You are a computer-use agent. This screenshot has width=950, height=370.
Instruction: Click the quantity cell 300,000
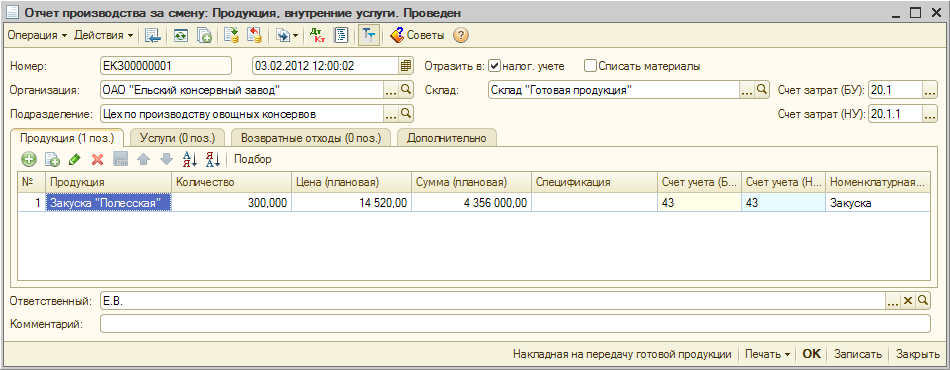click(231, 203)
